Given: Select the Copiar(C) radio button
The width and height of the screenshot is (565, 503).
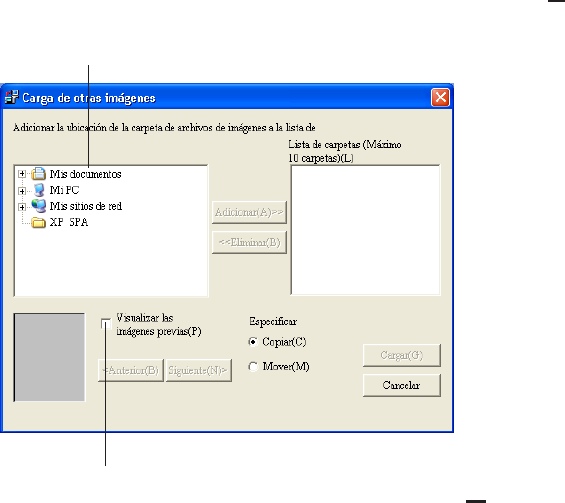Looking at the screenshot, I should [253, 342].
